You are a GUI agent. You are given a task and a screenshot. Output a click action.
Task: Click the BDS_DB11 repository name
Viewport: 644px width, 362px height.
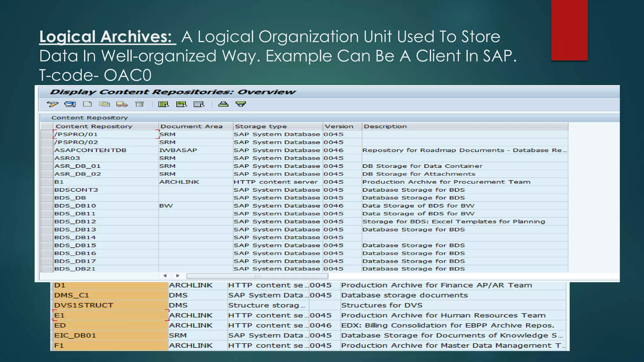tap(75, 214)
